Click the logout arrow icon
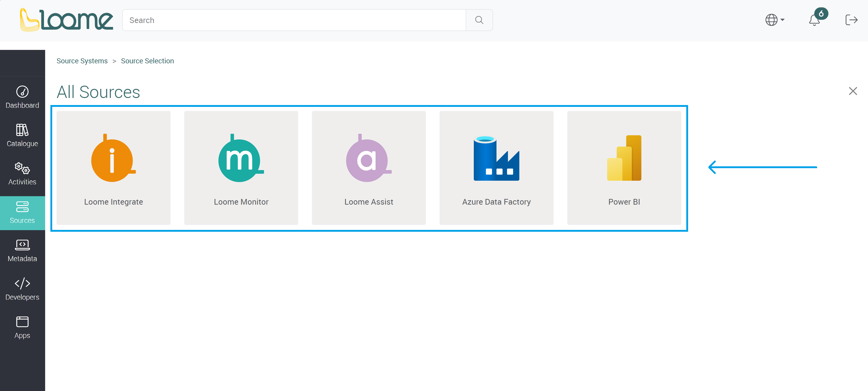 (851, 20)
